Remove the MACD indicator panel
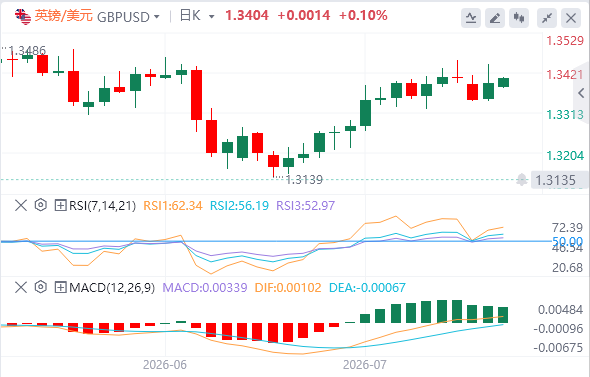The image size is (590, 377). click(x=21, y=287)
